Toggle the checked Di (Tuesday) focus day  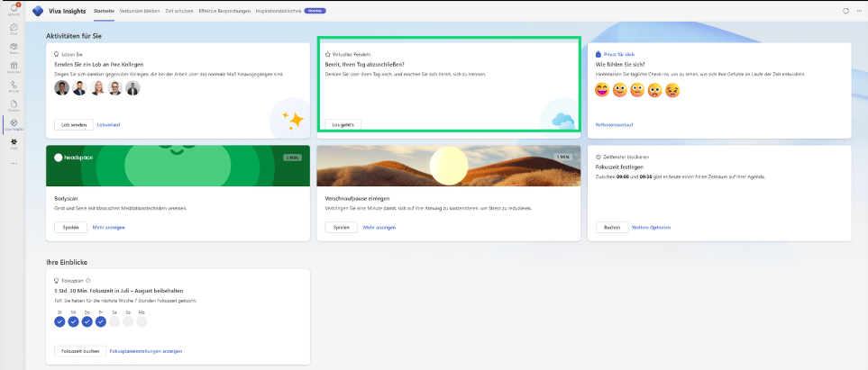coord(59,321)
